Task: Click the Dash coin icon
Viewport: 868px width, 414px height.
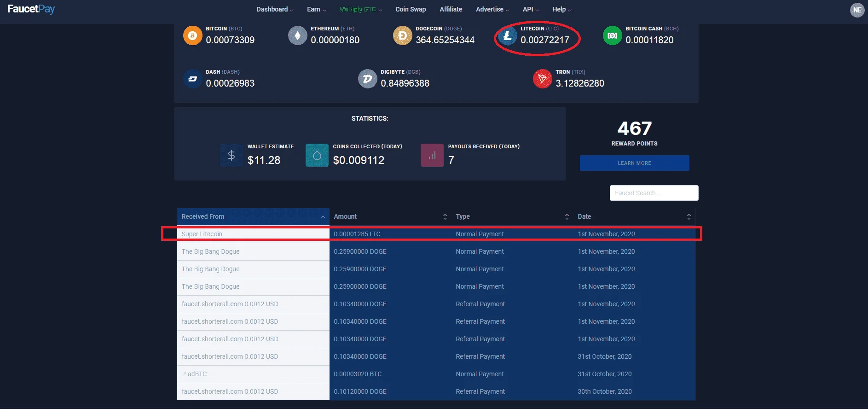Action: click(x=192, y=79)
